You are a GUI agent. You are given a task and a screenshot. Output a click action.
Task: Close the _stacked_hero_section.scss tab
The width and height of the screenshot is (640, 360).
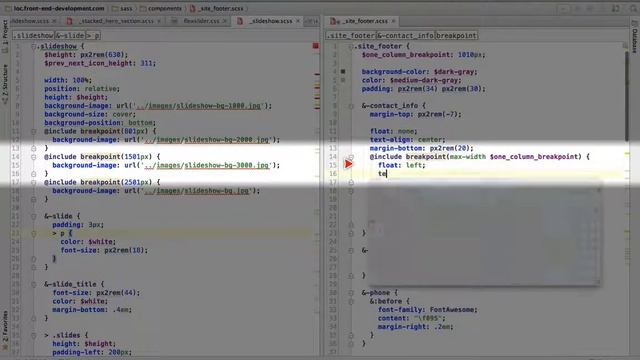160,21
